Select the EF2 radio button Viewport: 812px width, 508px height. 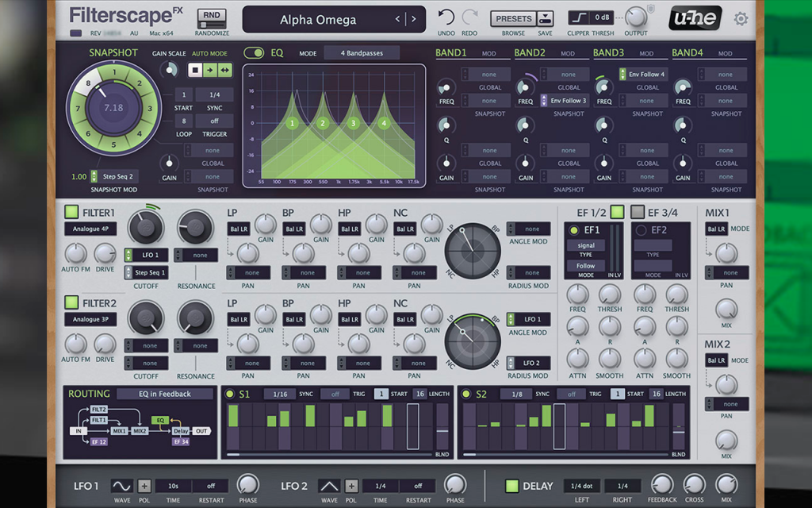pyautogui.click(x=641, y=230)
